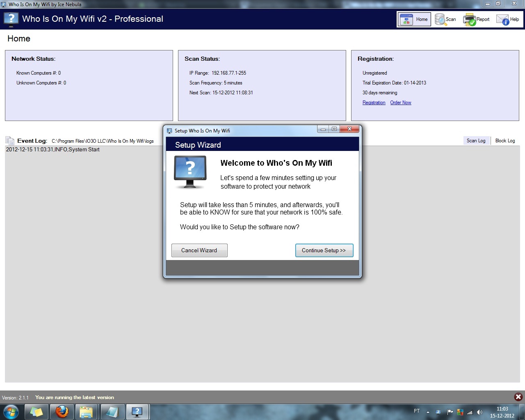The height and width of the screenshot is (420, 525).
Task: Start a scan via Scan toolbar button
Action: coord(445,19)
